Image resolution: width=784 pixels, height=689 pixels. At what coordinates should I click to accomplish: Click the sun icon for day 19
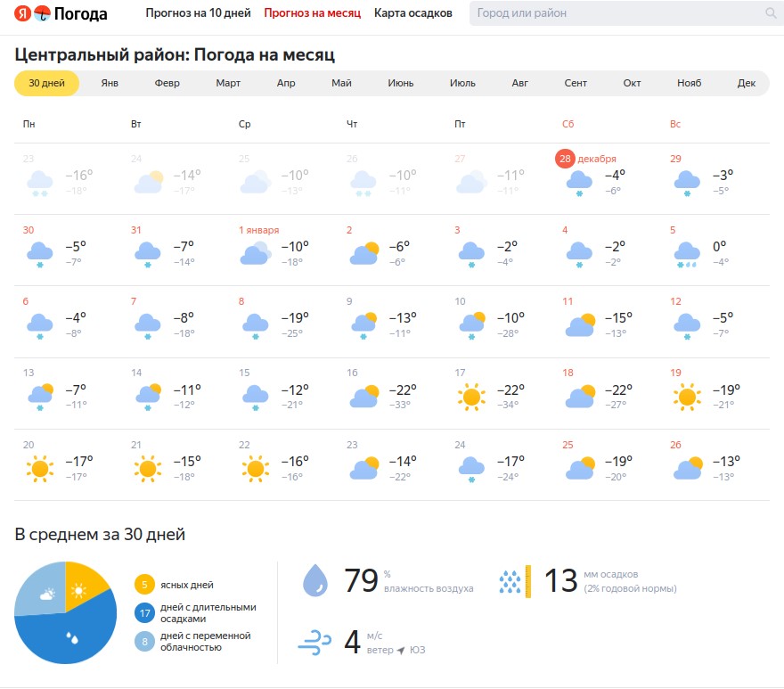(687, 397)
